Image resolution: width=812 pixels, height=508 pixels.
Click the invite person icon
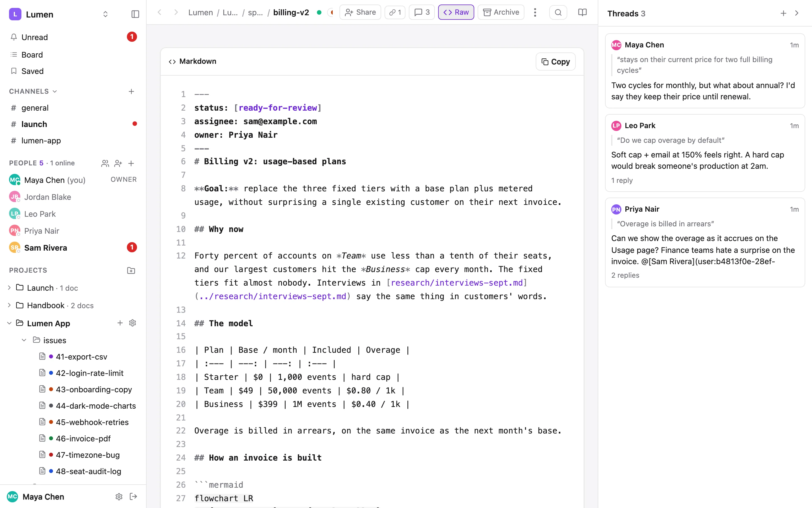click(118, 163)
